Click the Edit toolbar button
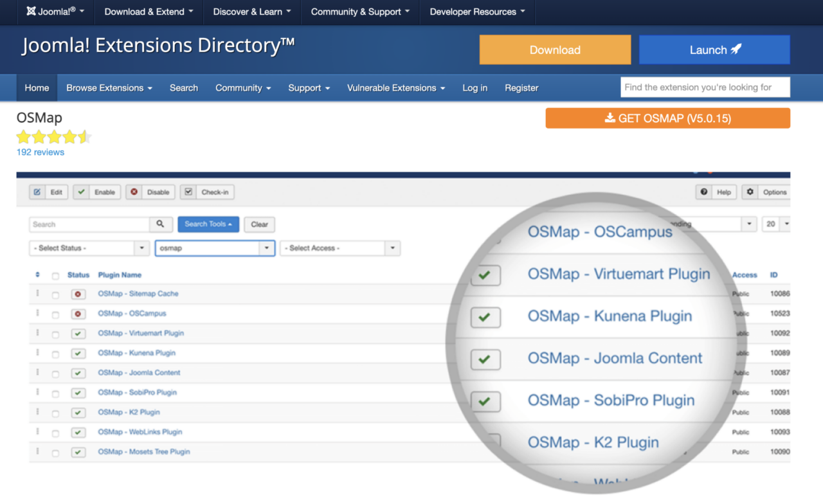This screenshot has height=504, width=823. click(50, 192)
